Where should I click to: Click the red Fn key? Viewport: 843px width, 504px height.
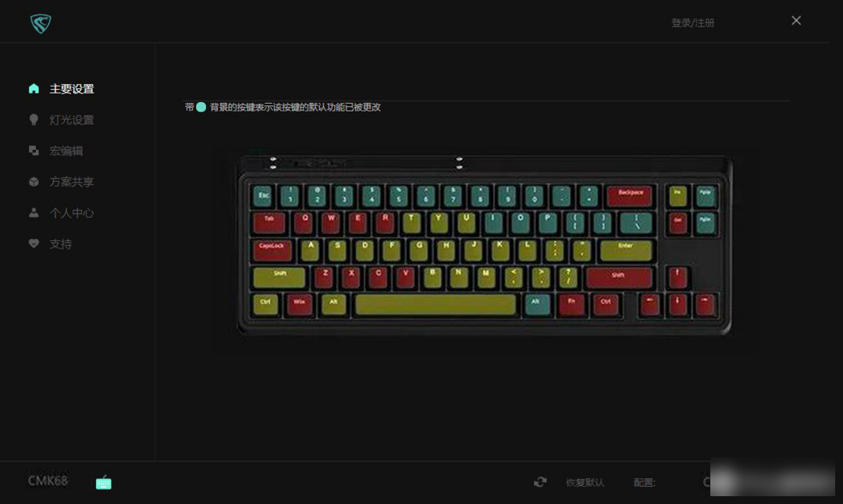point(571,304)
